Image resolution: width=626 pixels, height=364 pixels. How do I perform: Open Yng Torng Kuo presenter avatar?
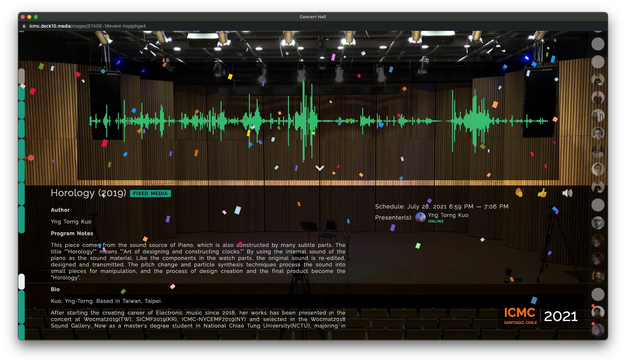420,217
